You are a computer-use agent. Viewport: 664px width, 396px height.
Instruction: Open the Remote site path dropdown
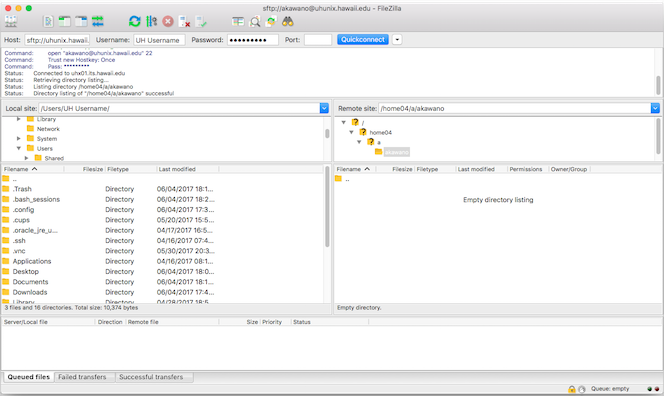pyautogui.click(x=655, y=108)
